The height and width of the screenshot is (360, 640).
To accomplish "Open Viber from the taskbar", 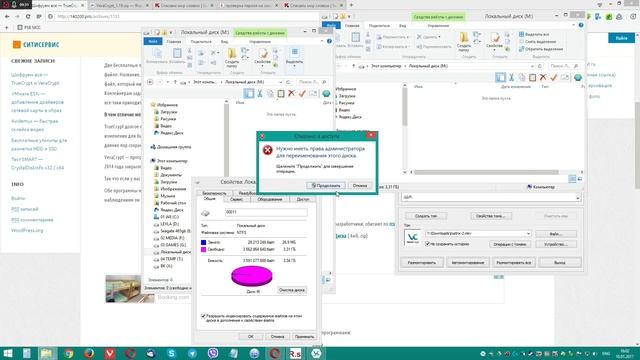I will tap(213, 353).
